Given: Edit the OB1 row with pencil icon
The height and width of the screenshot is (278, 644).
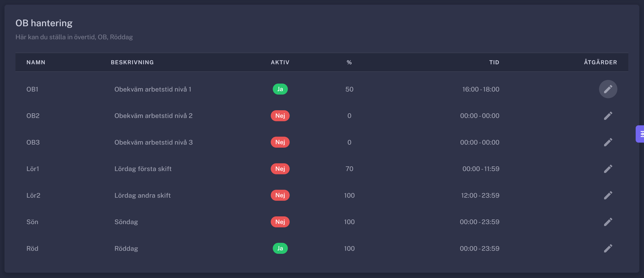Looking at the screenshot, I should 608,89.
